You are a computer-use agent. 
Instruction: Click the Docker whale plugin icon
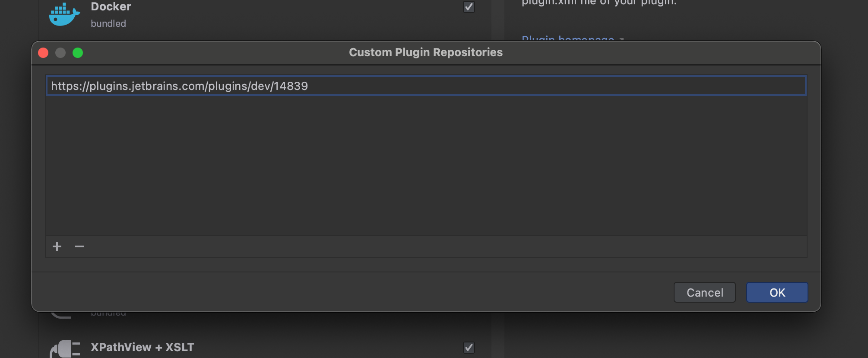click(x=64, y=14)
